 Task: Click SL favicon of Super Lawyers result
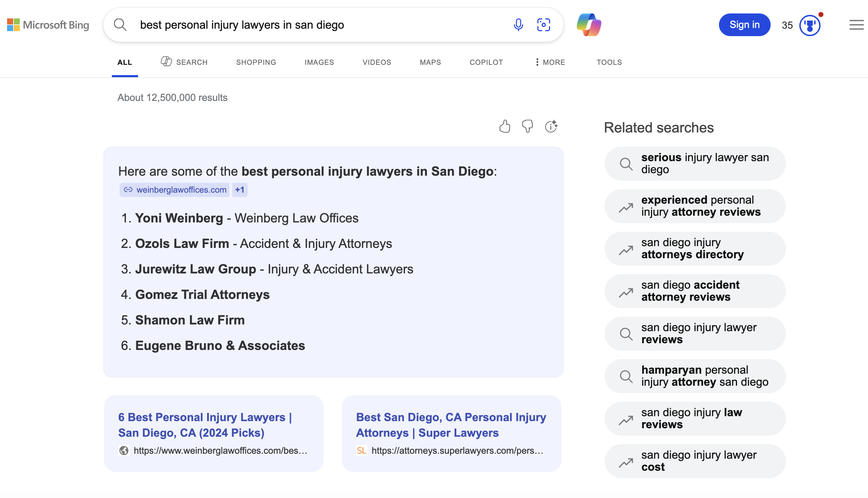click(361, 451)
